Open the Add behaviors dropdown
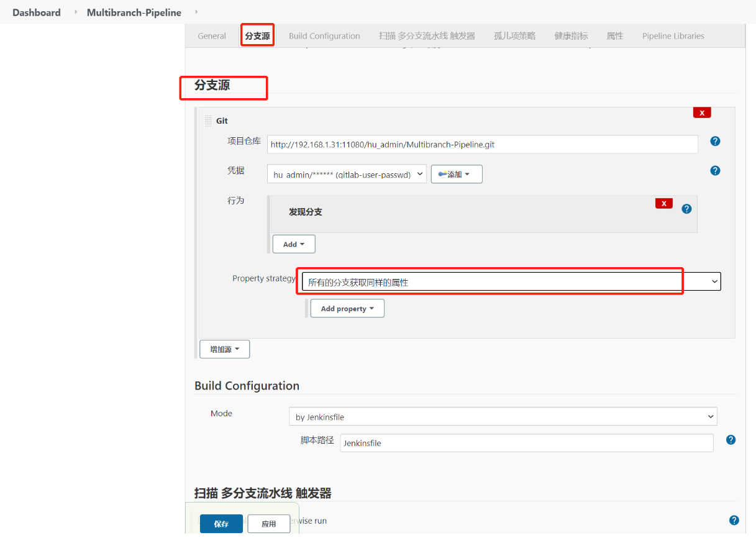 [294, 244]
